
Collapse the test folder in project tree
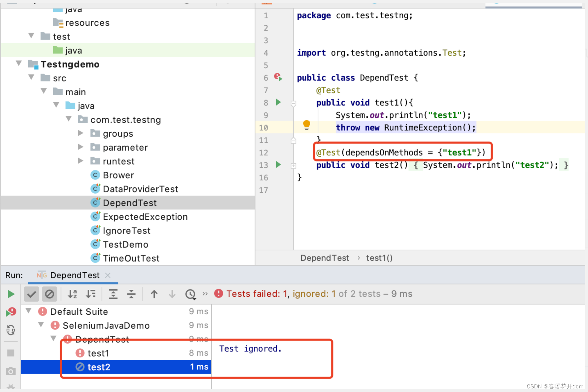pos(31,36)
